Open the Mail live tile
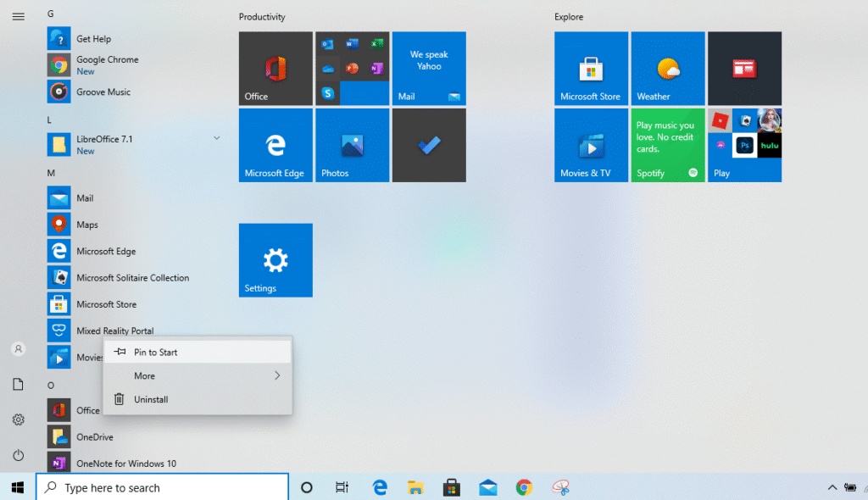The image size is (868, 500). (429, 68)
